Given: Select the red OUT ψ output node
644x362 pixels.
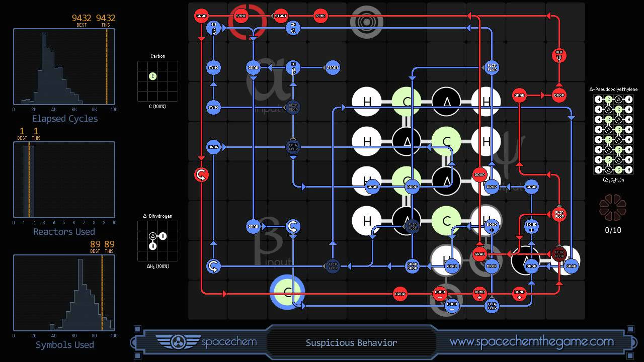Looking at the screenshot, I should (559, 55).
